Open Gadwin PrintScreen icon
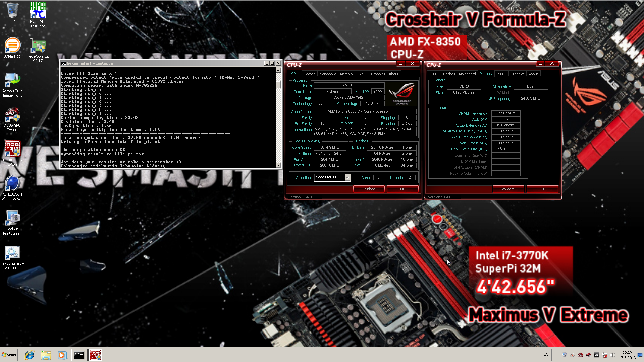Screen dimensions: 644x362 12,218
